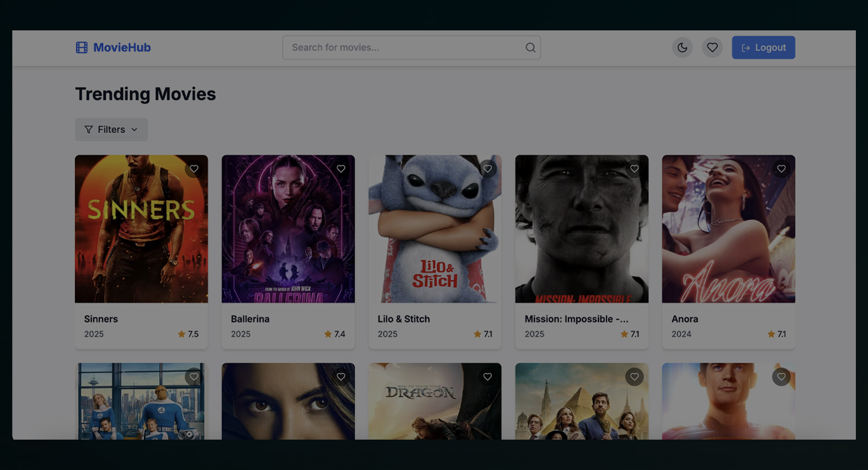The height and width of the screenshot is (470, 868).
Task: Click the 7.4 rating on Ballerina
Action: 340,334
